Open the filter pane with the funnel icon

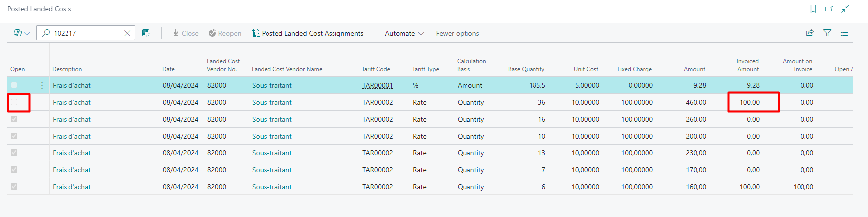(x=827, y=33)
